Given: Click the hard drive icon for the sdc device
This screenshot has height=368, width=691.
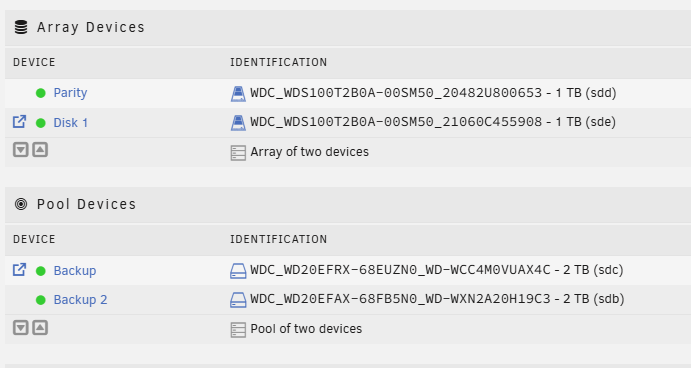Looking at the screenshot, I should [238, 271].
